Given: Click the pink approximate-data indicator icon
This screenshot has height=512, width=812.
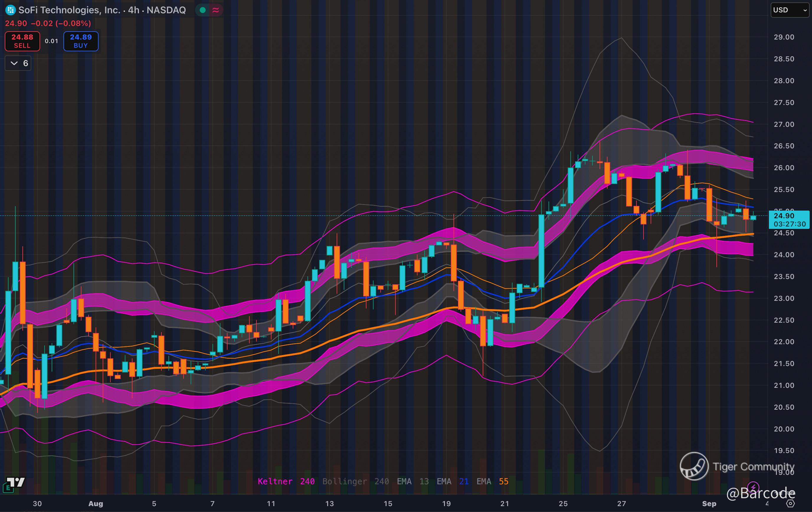Looking at the screenshot, I should point(216,10).
